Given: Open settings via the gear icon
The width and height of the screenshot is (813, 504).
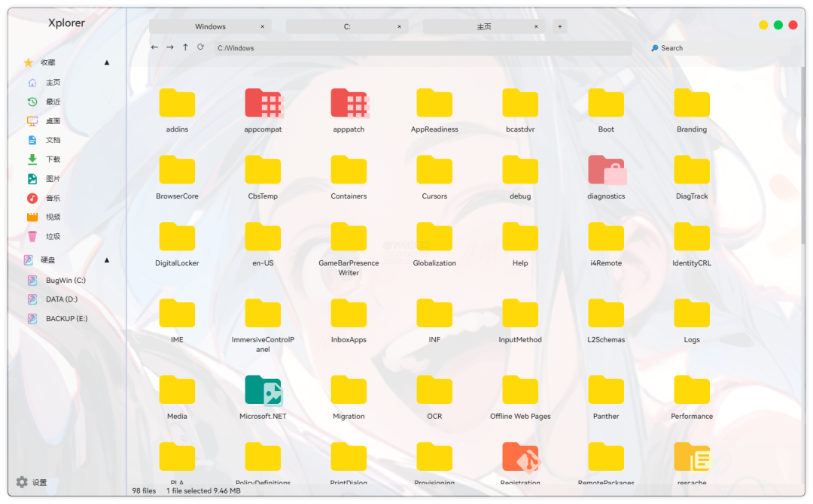Looking at the screenshot, I should [x=22, y=482].
